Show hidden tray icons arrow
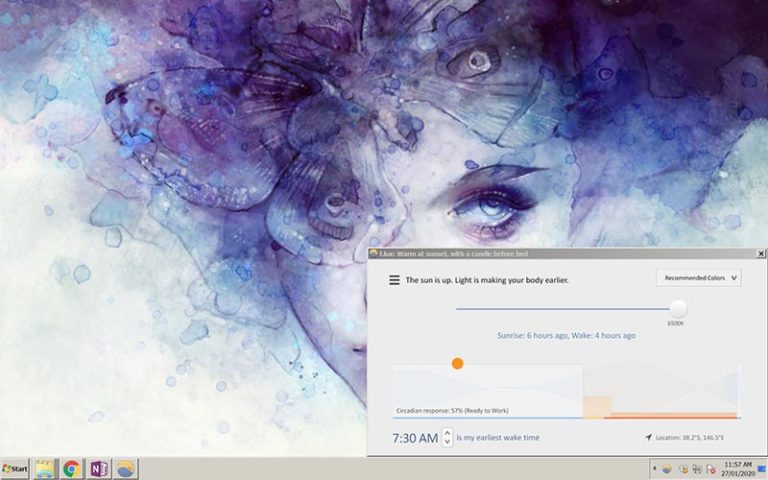This screenshot has width=768, height=480. 655,468
